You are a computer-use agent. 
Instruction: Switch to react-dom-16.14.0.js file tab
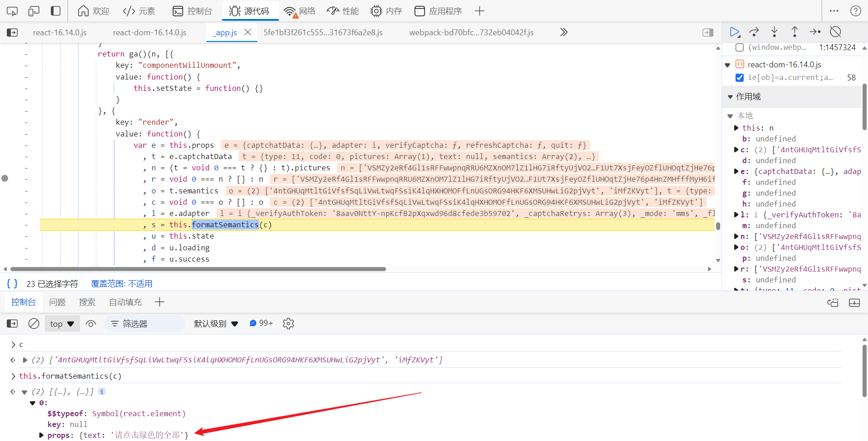(x=150, y=33)
